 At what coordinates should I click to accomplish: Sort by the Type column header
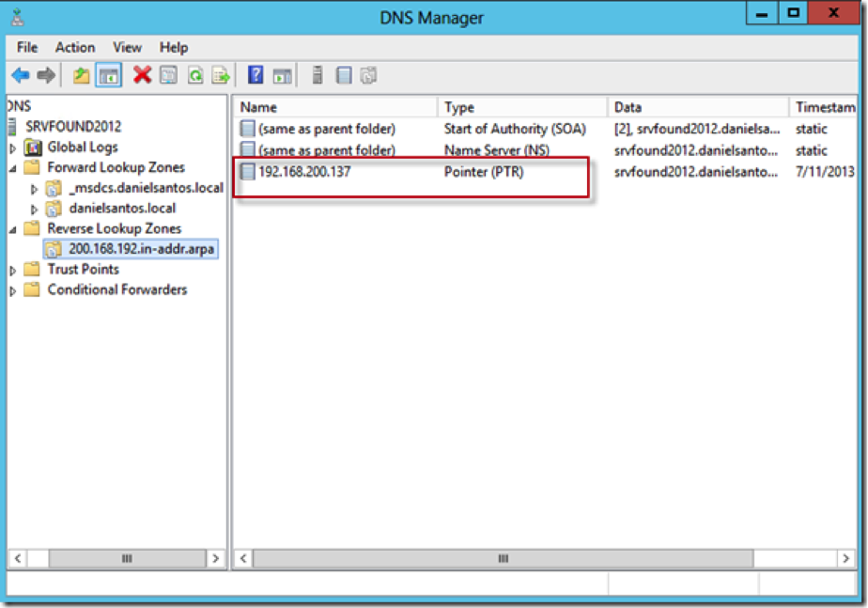click(523, 107)
